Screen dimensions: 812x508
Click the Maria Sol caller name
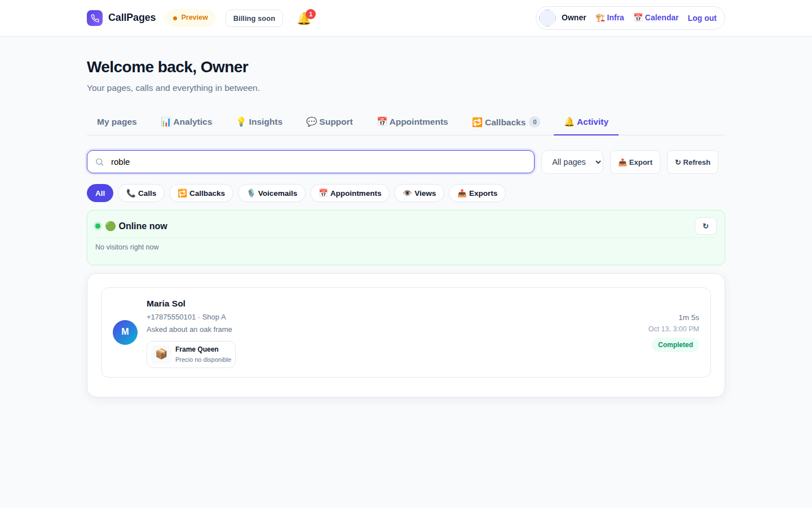click(x=166, y=304)
